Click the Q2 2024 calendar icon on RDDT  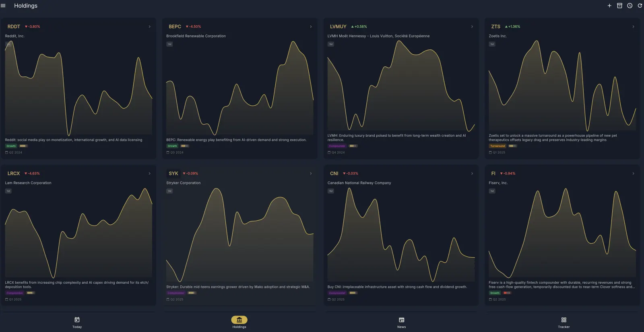pyautogui.click(x=6, y=152)
